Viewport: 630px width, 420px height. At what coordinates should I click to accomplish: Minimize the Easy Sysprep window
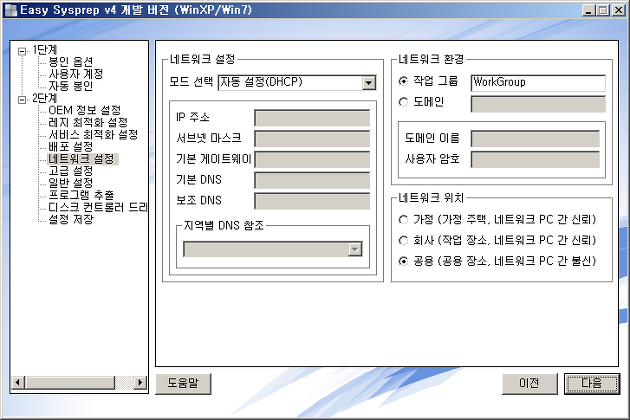click(x=589, y=10)
